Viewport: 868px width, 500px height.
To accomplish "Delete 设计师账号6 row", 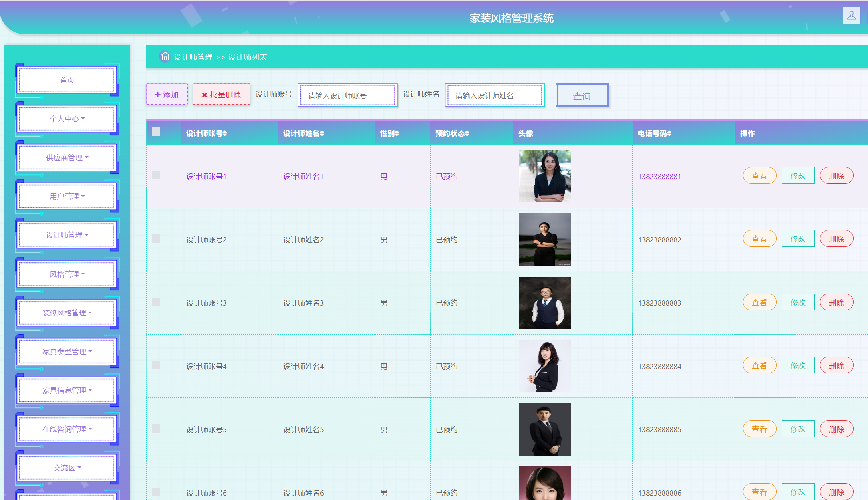I will point(836,492).
